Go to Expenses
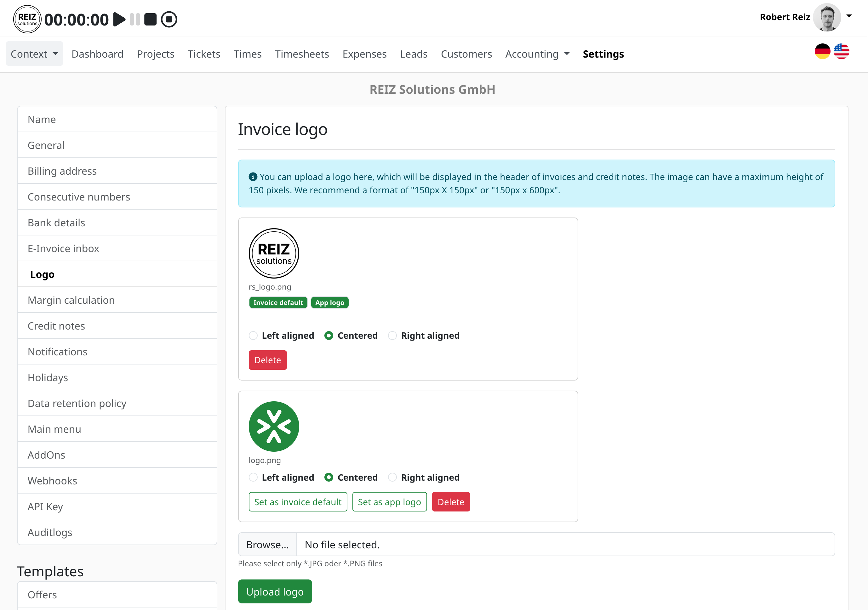Image resolution: width=868 pixels, height=610 pixels. [364, 54]
